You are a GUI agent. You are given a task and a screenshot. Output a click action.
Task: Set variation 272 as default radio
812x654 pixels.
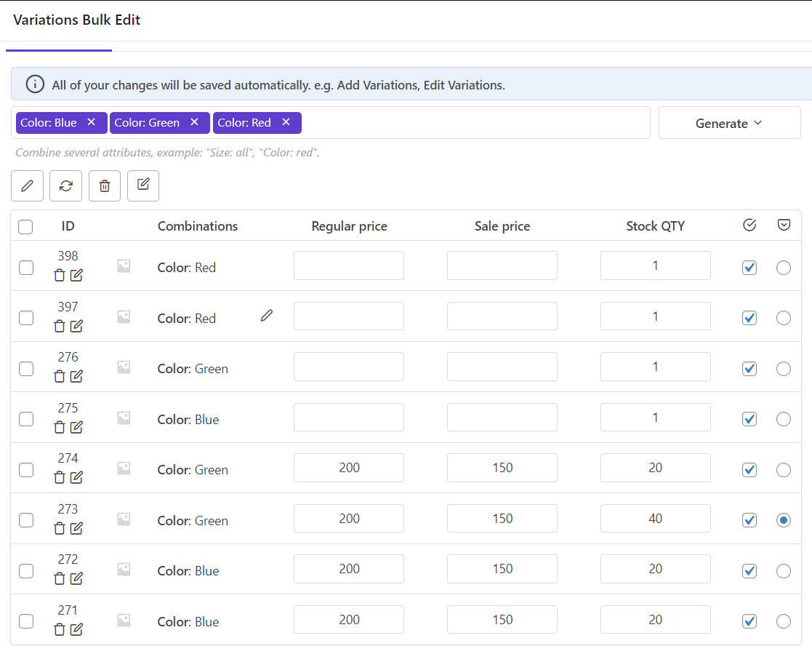point(784,570)
